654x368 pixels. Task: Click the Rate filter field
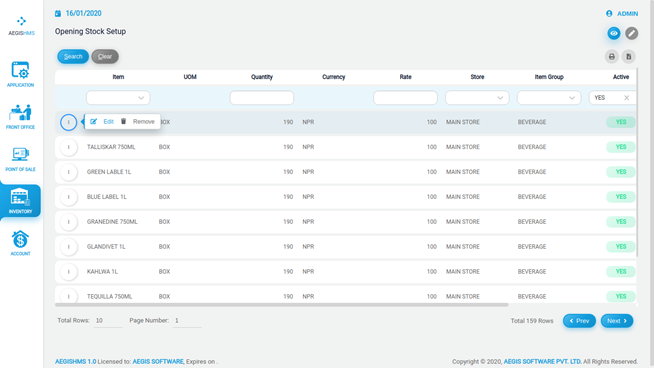(x=405, y=98)
